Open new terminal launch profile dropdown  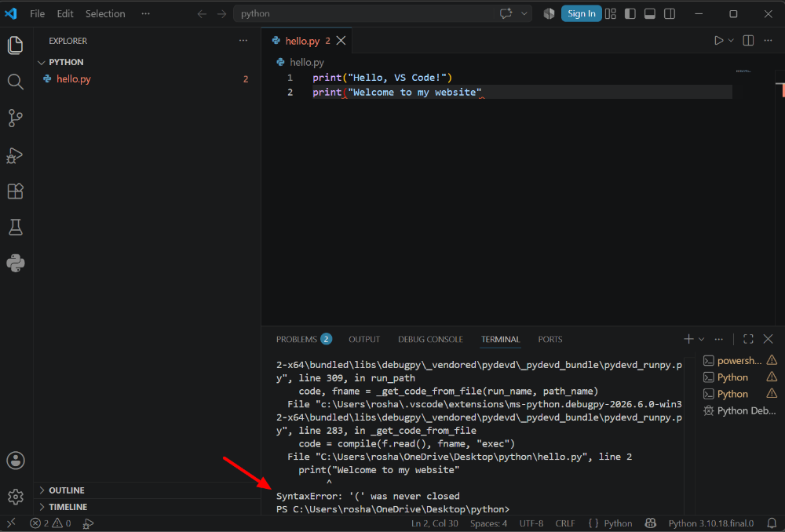tap(701, 339)
